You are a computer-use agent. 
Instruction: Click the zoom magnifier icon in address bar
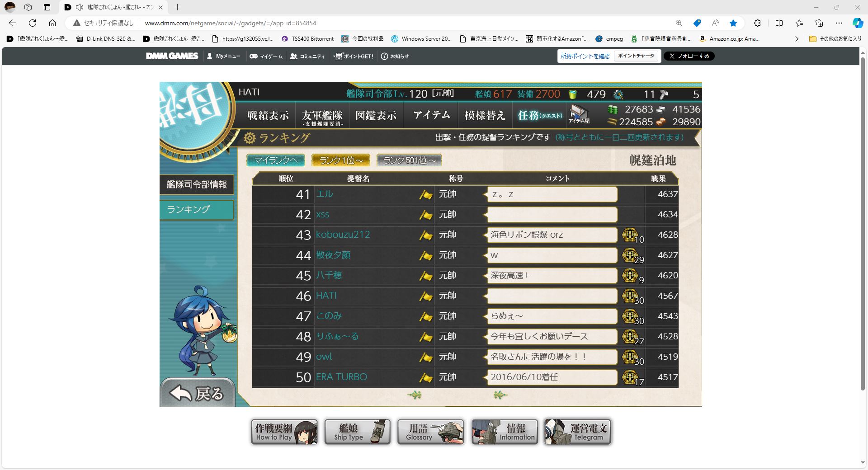click(679, 23)
